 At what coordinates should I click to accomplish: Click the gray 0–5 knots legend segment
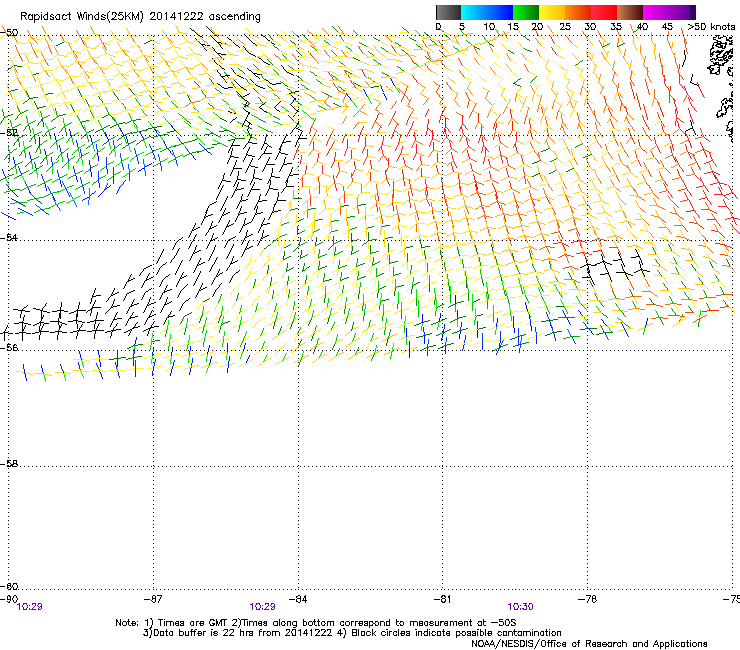(448, 12)
